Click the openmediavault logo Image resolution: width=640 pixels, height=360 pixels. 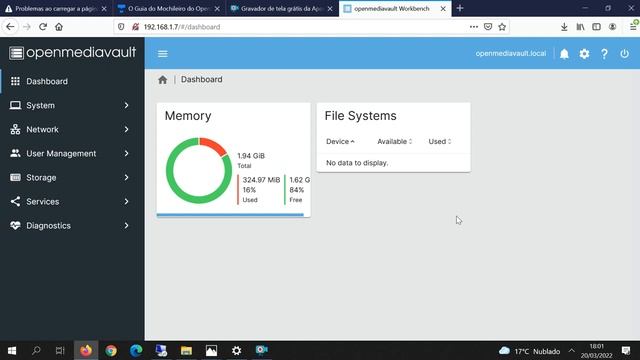pyautogui.click(x=73, y=53)
